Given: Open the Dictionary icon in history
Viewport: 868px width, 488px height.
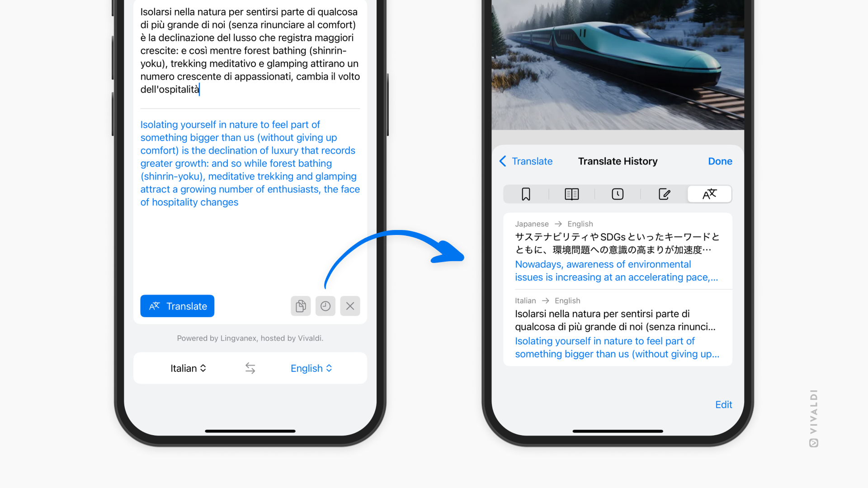Looking at the screenshot, I should (571, 194).
